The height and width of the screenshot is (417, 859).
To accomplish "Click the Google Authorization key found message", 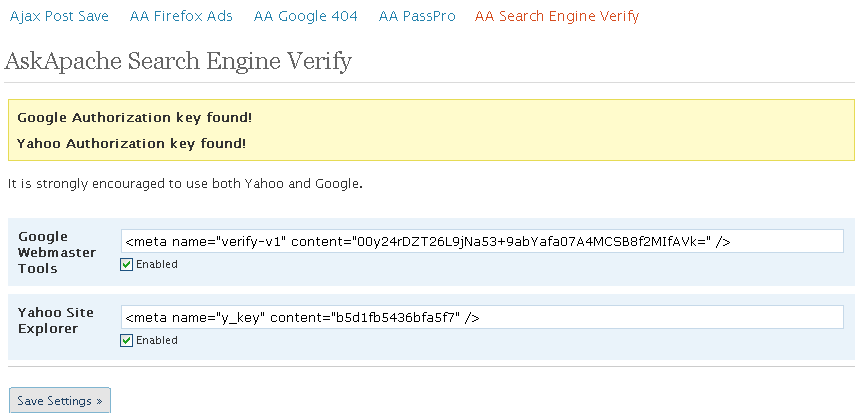I will [135, 118].
